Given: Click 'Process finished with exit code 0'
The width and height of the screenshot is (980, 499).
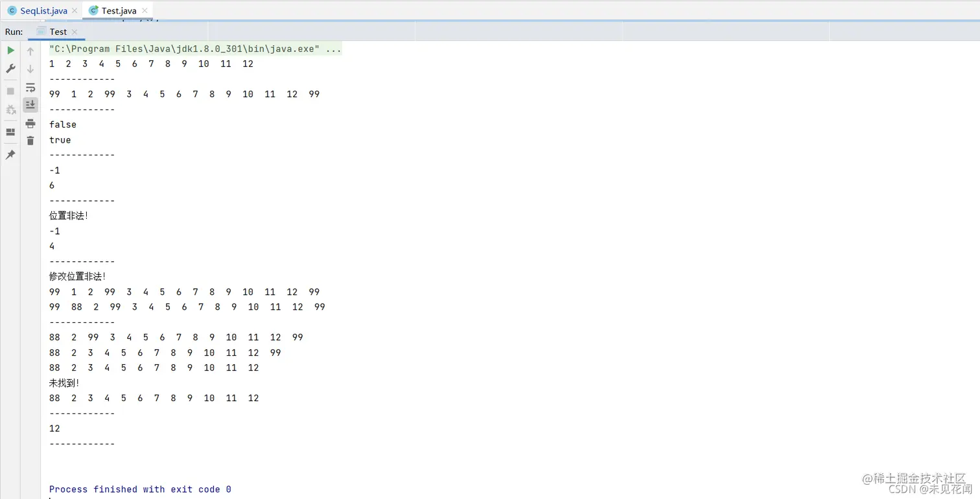Looking at the screenshot, I should click(x=140, y=489).
